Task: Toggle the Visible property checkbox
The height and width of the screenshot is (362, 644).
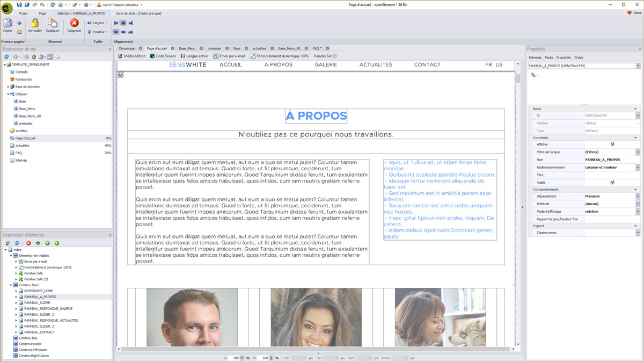Action: (x=612, y=183)
